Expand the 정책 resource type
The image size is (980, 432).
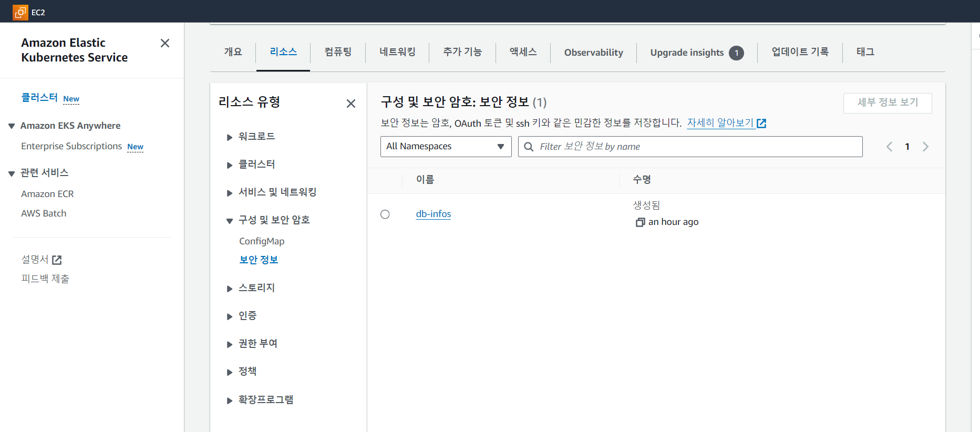(x=230, y=373)
